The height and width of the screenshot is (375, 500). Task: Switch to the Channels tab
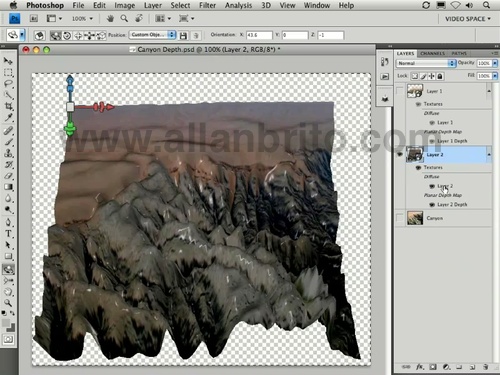[x=432, y=53]
